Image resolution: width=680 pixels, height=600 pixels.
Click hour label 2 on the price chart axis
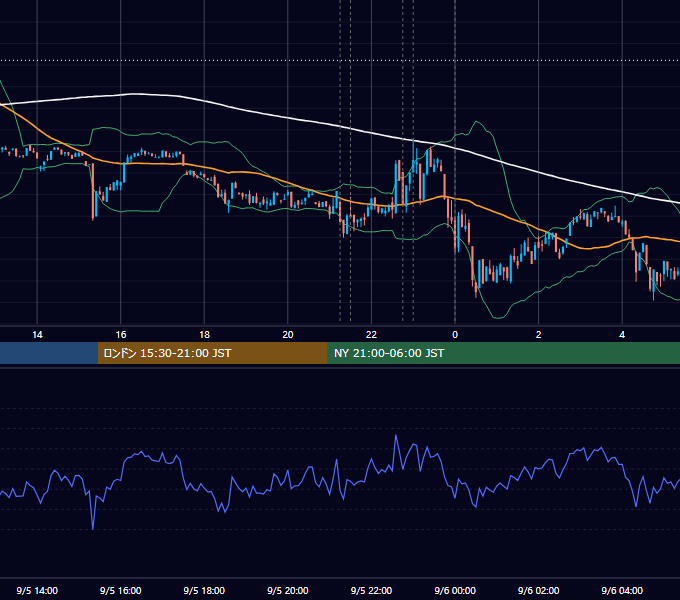(539, 335)
